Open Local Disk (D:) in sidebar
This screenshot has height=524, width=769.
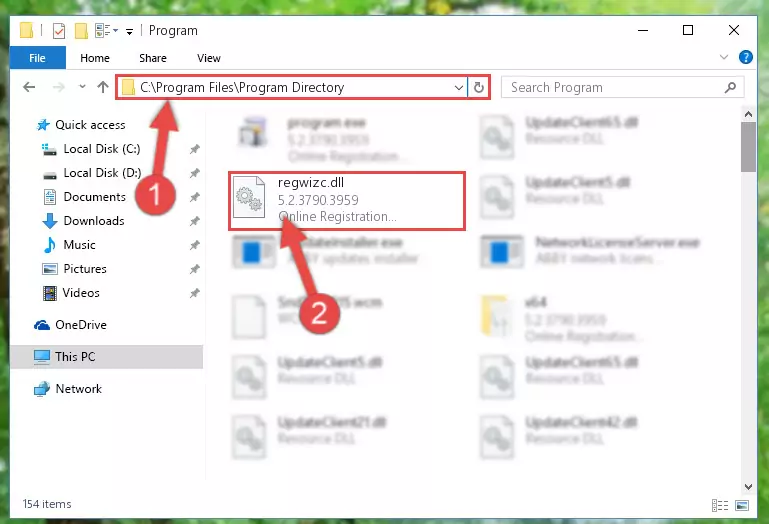[91, 173]
